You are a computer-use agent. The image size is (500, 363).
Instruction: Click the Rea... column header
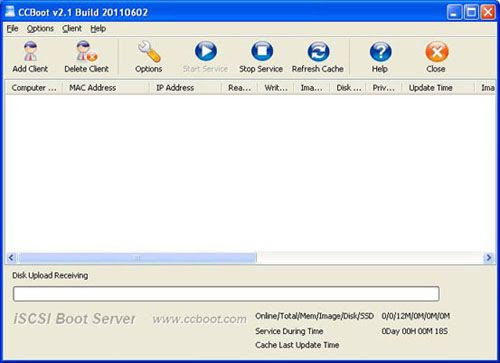coord(239,88)
